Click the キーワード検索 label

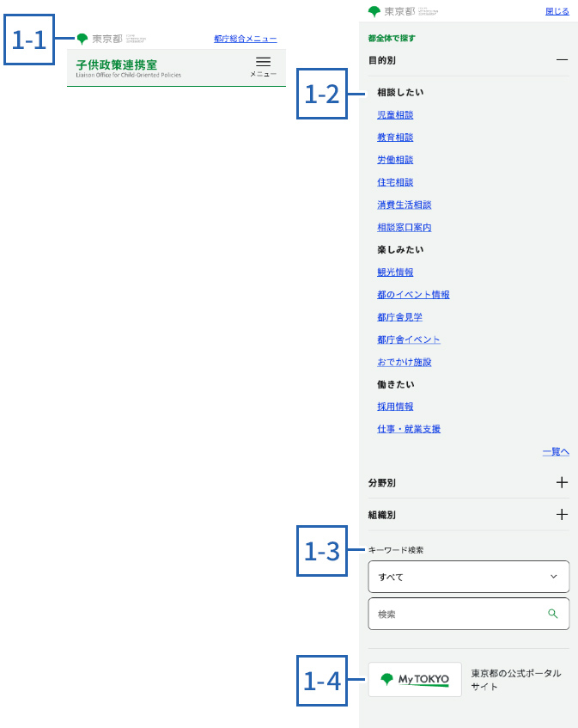click(x=396, y=550)
